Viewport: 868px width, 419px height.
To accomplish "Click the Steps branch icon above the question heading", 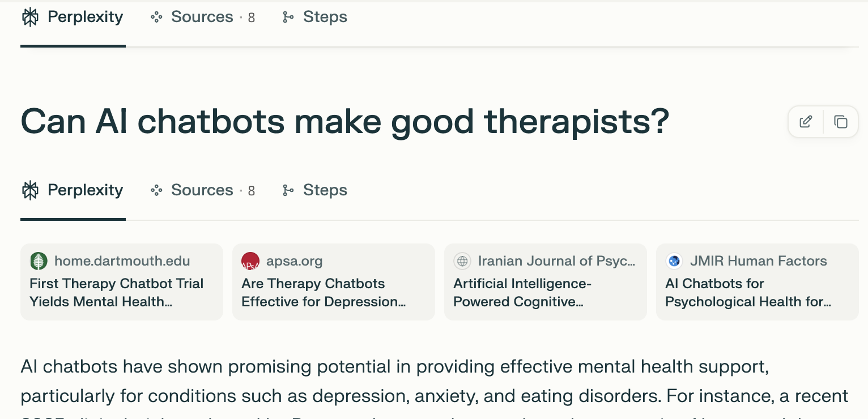I will click(x=288, y=17).
